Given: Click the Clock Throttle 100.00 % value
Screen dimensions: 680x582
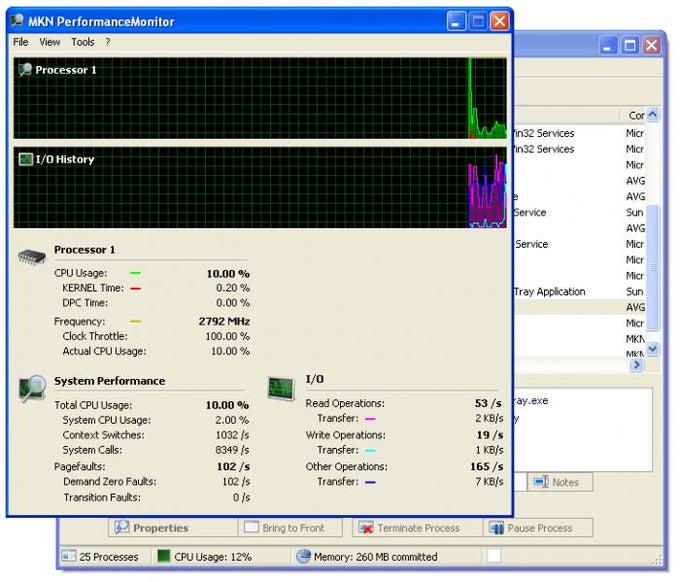Looking at the screenshot, I should pos(228,337).
